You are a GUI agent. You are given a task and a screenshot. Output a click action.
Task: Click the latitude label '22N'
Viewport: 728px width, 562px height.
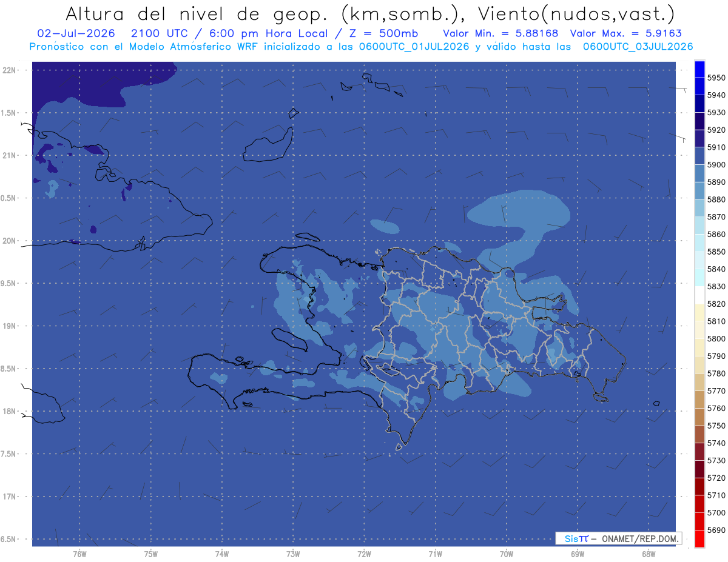coord(10,70)
